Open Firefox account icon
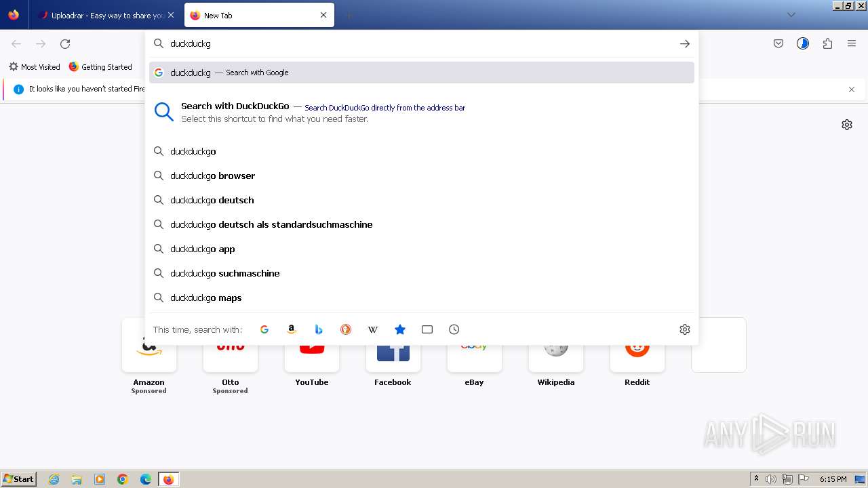Screen dimensions: 868x488 (803, 44)
